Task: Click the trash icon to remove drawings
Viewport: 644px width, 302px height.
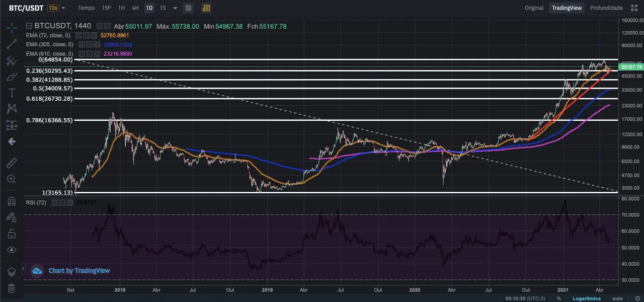Action: (x=12, y=288)
